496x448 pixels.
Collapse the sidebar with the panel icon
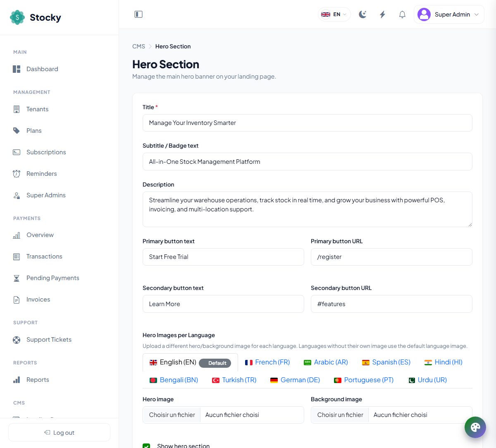(138, 14)
